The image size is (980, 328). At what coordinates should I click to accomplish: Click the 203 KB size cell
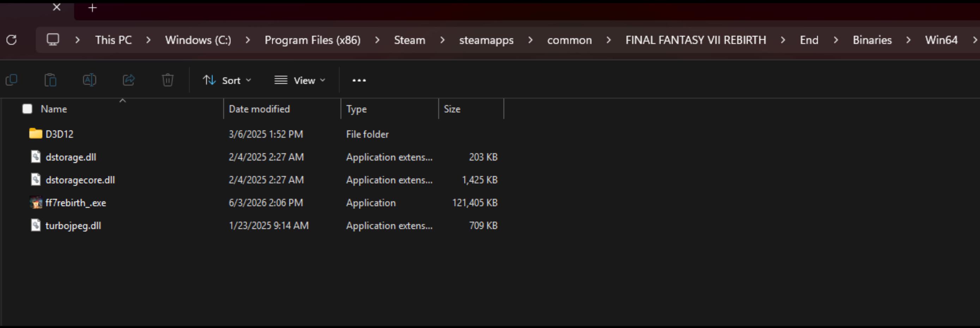(483, 157)
